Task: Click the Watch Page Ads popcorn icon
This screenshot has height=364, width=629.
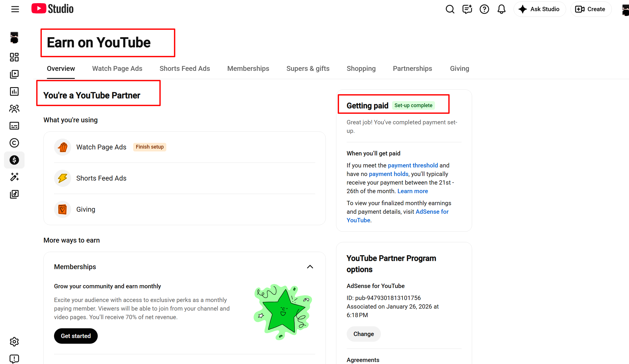Action: tap(63, 147)
